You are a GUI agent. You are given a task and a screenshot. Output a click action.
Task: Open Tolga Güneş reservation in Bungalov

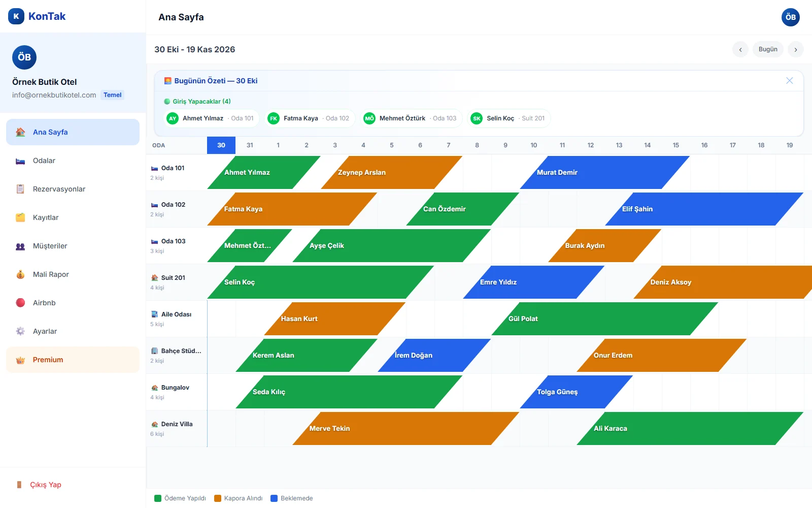point(576,392)
